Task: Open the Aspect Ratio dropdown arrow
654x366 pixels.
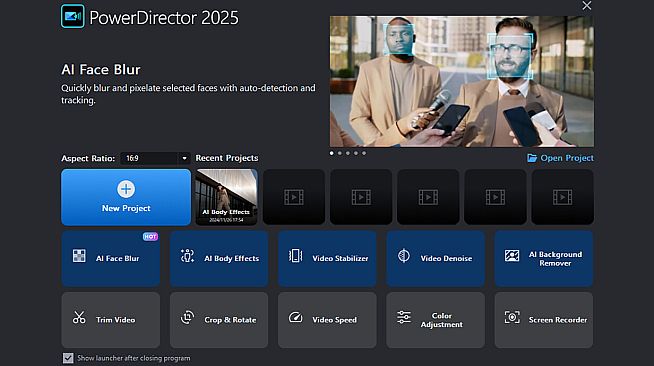Action: click(x=184, y=158)
